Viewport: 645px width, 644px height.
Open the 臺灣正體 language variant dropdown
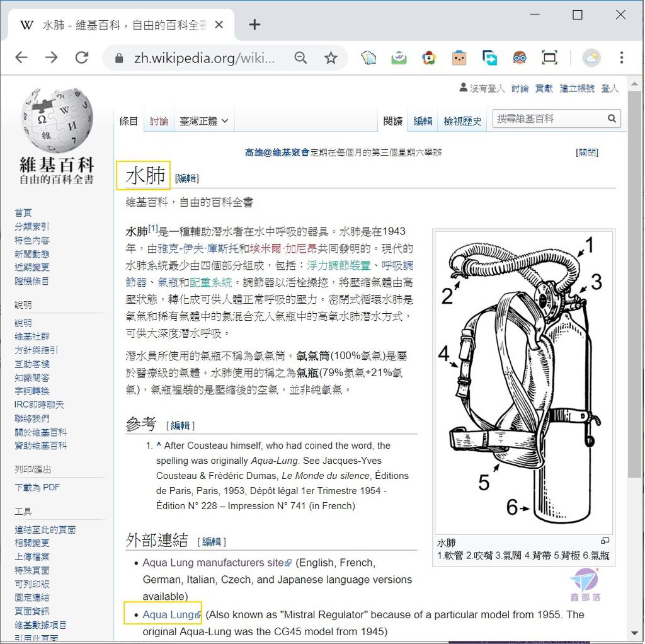coord(203,121)
